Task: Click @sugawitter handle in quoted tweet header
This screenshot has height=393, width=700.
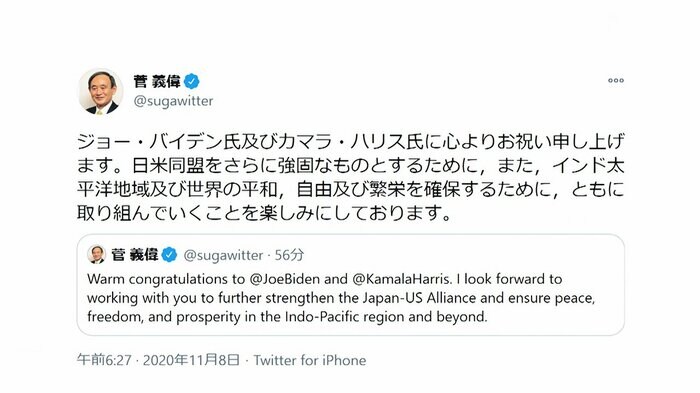Action: pos(223,255)
